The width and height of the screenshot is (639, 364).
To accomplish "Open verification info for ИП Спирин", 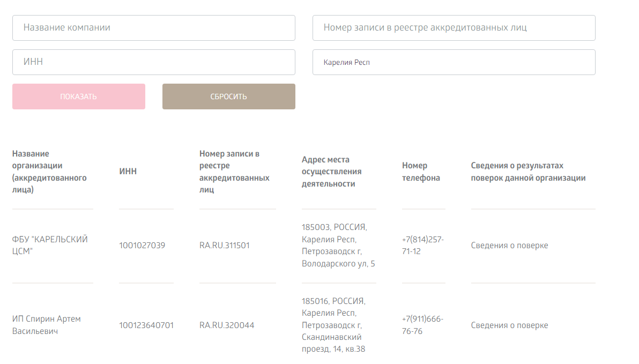I will 509,325.
